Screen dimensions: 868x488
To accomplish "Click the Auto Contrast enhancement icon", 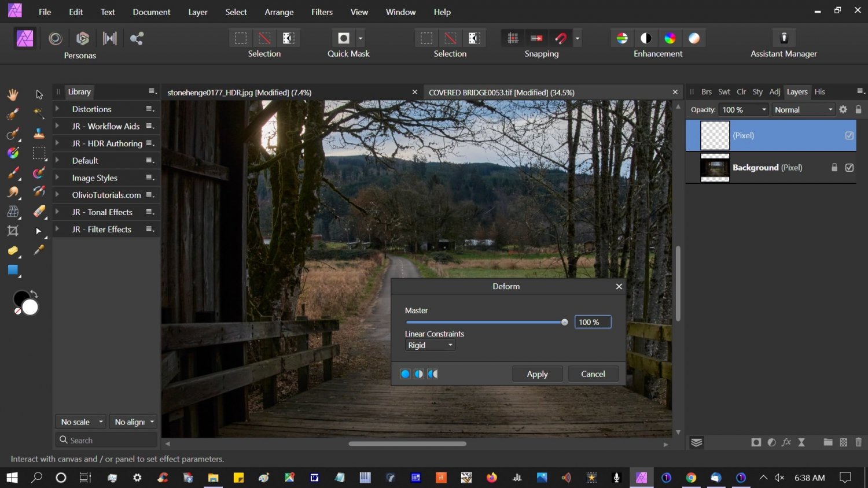I will (646, 38).
